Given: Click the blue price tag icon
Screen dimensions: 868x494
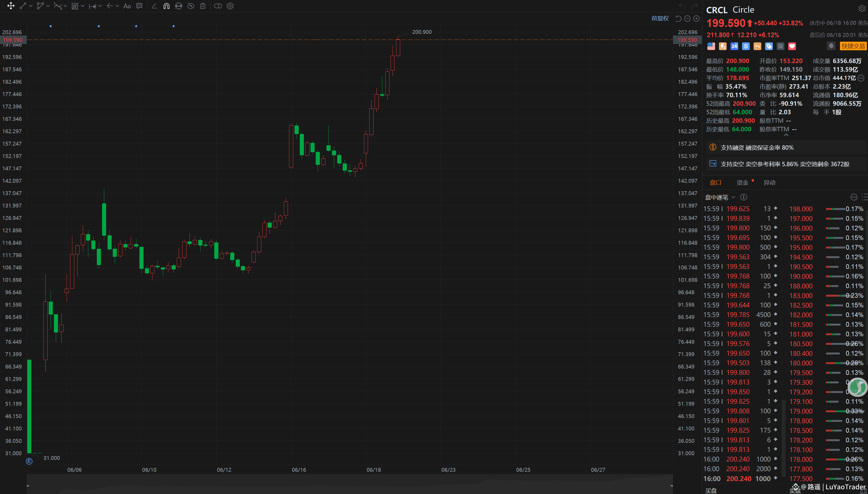Looking at the screenshot, I should click(769, 46).
